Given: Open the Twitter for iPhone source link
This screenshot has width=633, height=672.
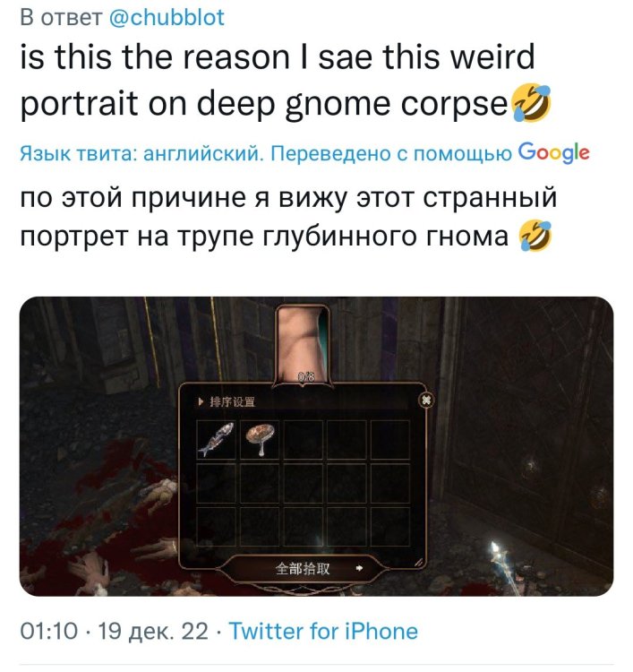Looking at the screenshot, I should click(x=323, y=632).
